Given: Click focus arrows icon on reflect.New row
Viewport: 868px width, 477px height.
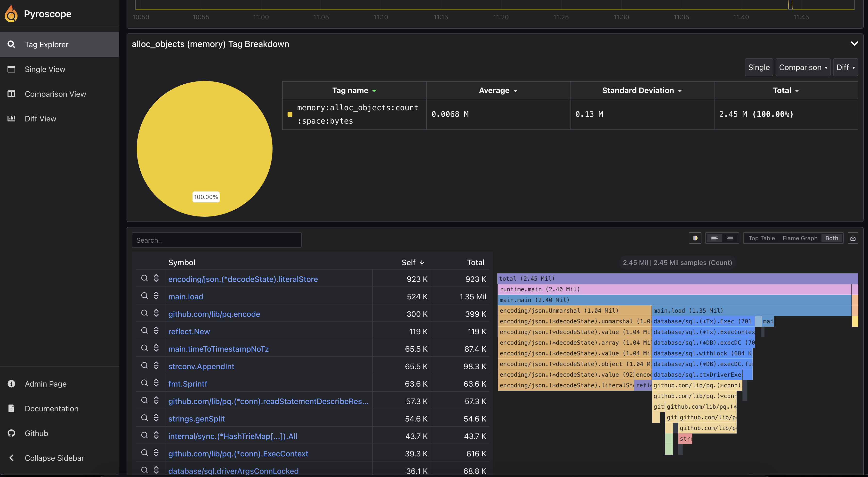Looking at the screenshot, I should tap(156, 331).
